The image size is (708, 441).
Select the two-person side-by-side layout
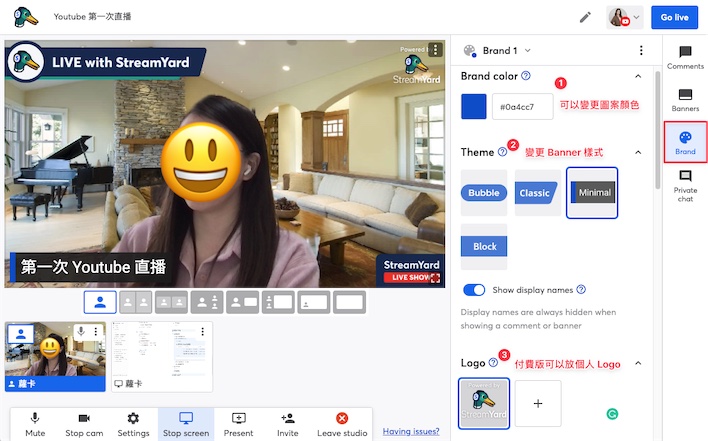click(x=135, y=302)
